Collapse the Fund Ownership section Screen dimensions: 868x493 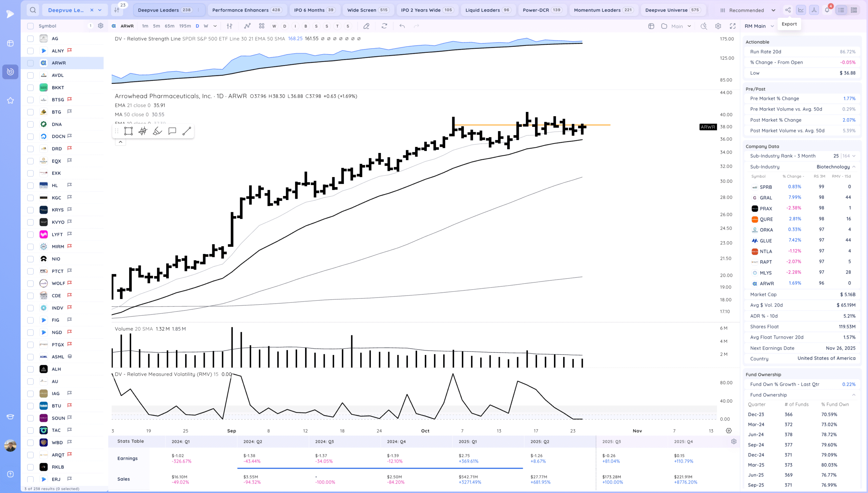(x=854, y=395)
